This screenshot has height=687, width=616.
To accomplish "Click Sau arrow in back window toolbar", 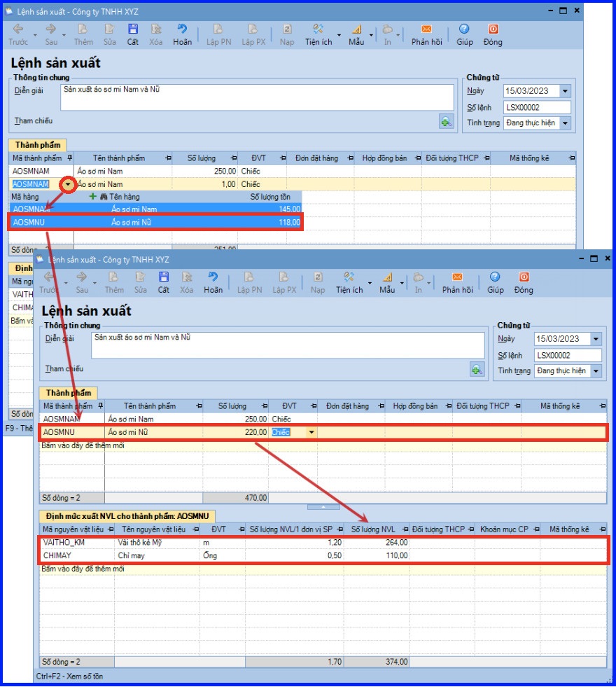I will click(51, 29).
